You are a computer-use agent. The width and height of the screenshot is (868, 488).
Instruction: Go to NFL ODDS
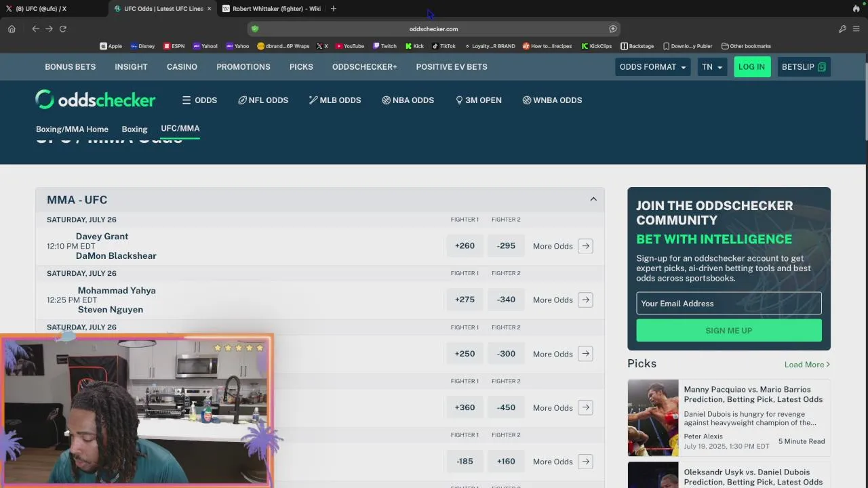263,100
